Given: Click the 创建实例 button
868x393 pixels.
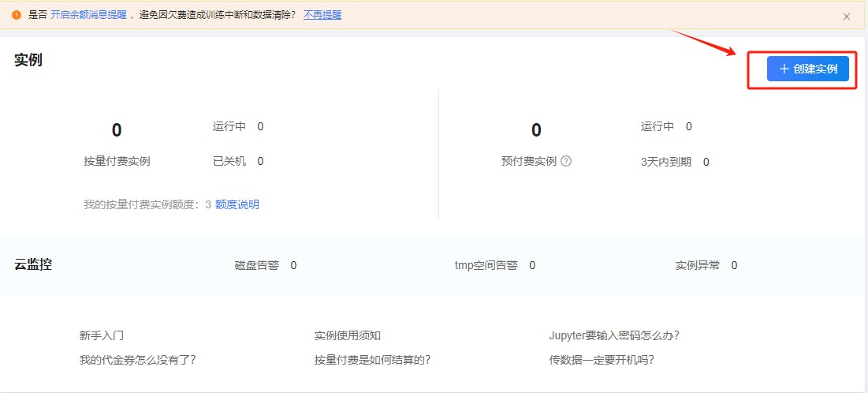Looking at the screenshot, I should [x=807, y=69].
